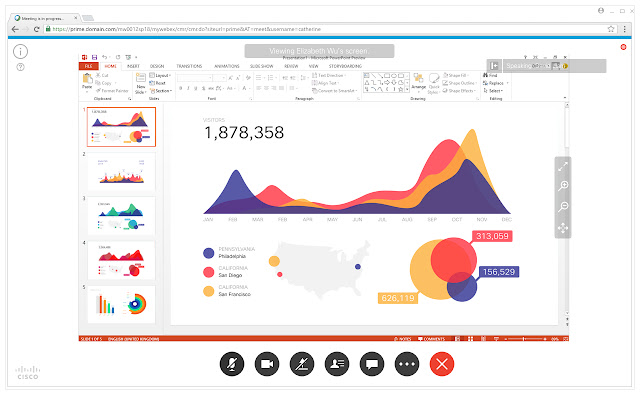Image resolution: width=640 pixels, height=400 pixels.
Task: Click the PowerPoint save icon
Action: point(94,57)
